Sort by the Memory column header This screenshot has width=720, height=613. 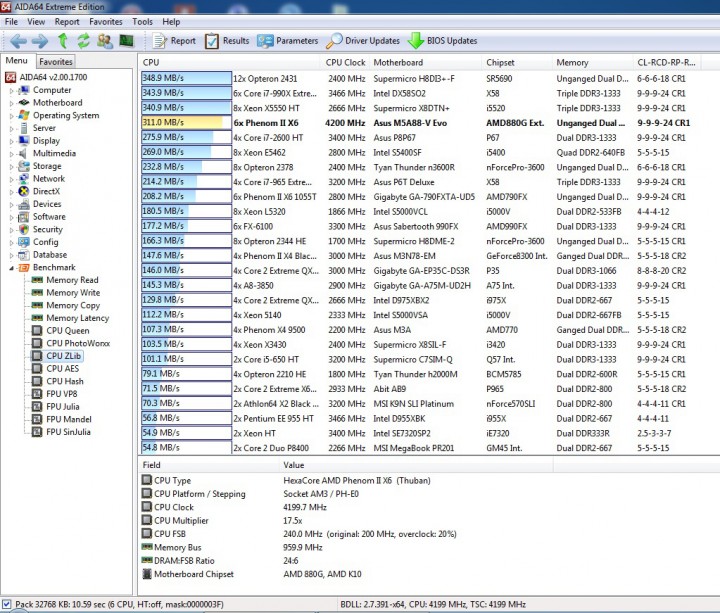593,62
